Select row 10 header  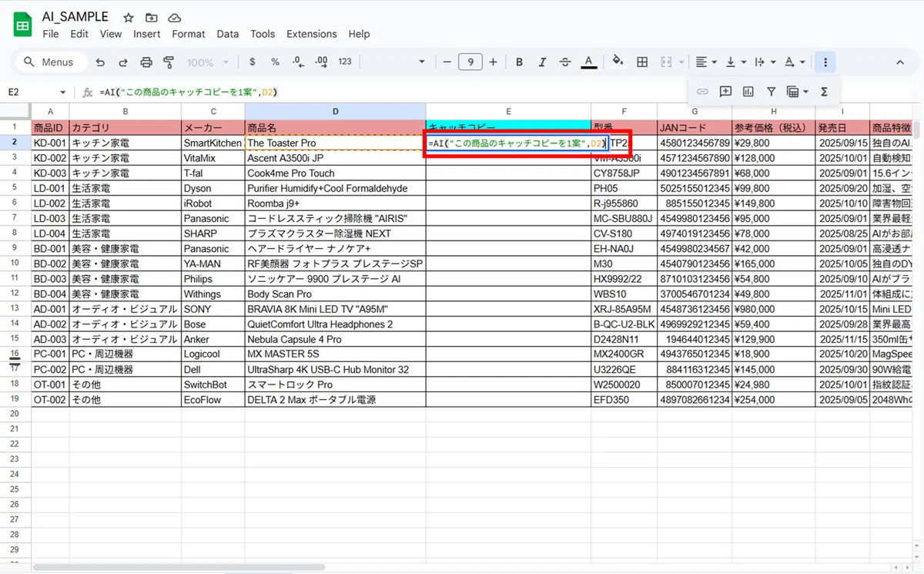pyautogui.click(x=14, y=264)
